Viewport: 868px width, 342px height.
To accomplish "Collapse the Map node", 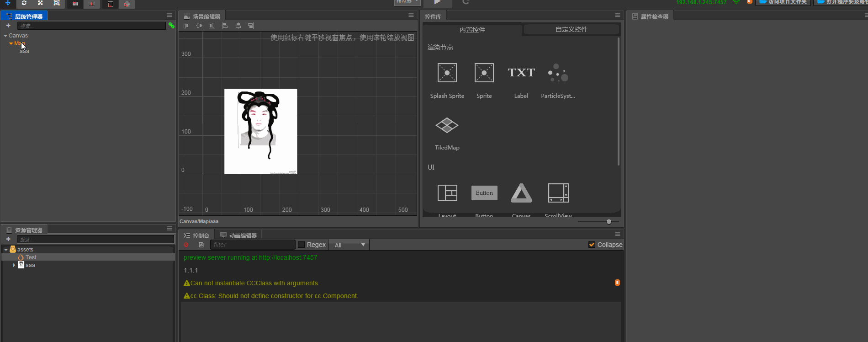I will point(11,43).
